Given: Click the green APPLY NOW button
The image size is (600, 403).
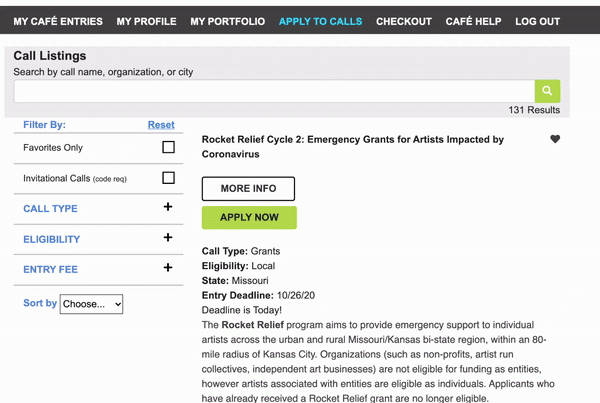Looking at the screenshot, I should click(249, 217).
